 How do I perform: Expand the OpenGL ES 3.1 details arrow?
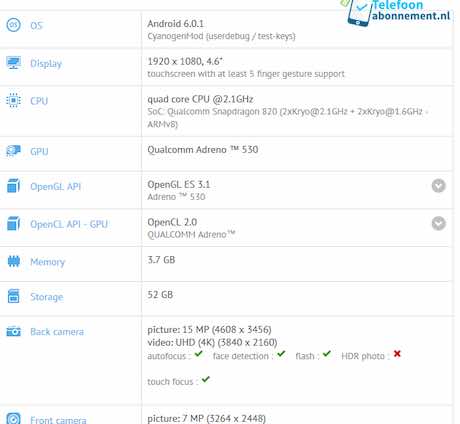pos(439,186)
